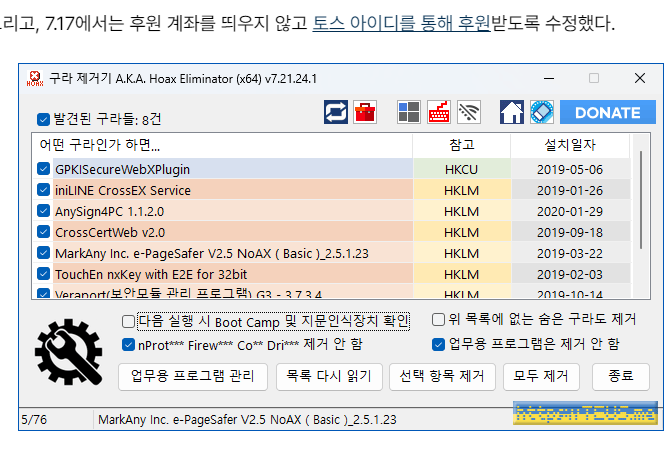665x450 pixels.
Task: Click the HOAX app icon in title bar
Action: tap(35, 78)
